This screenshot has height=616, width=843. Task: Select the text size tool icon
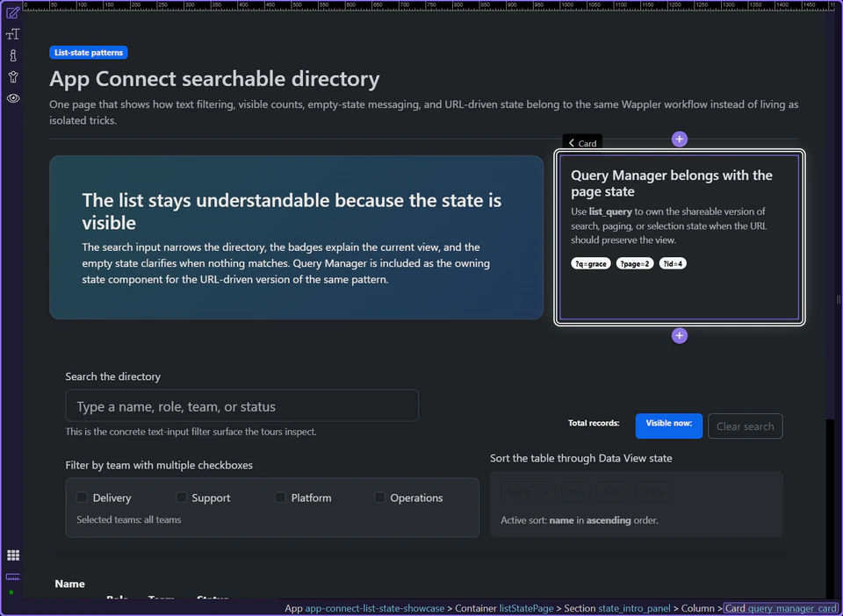tap(13, 34)
